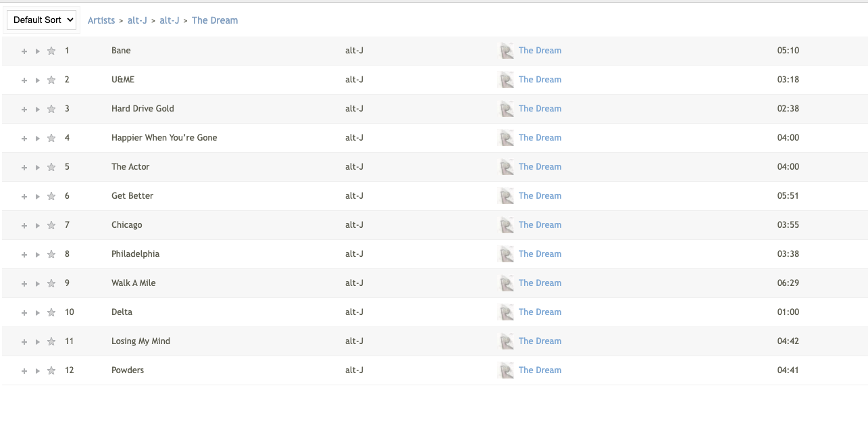Play the track Get Better
This screenshot has width=868, height=438.
tap(38, 197)
